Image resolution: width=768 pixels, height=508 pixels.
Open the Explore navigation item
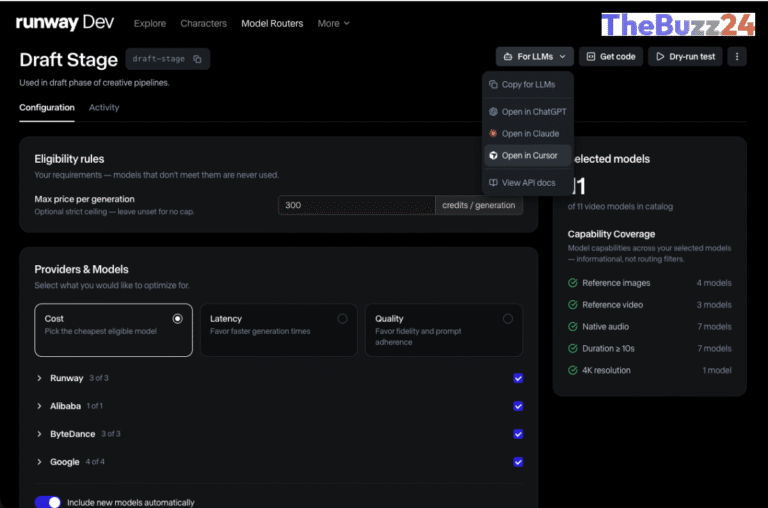pyautogui.click(x=150, y=24)
